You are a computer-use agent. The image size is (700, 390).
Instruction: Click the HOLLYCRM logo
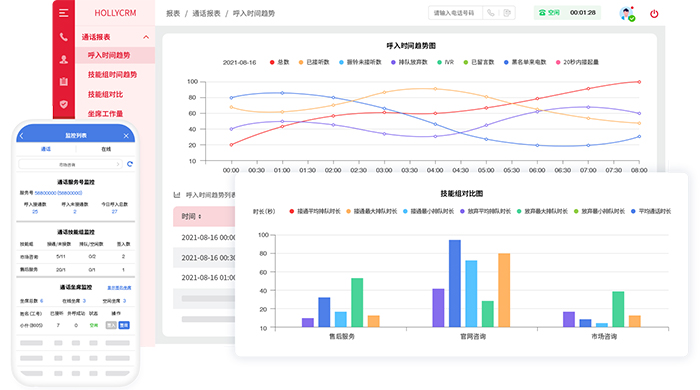pyautogui.click(x=115, y=13)
